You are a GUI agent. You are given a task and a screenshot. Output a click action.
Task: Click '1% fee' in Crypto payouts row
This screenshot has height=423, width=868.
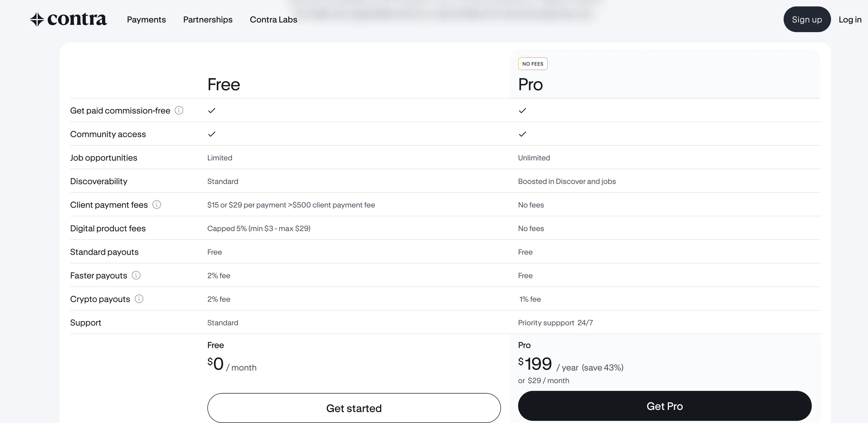click(530, 299)
